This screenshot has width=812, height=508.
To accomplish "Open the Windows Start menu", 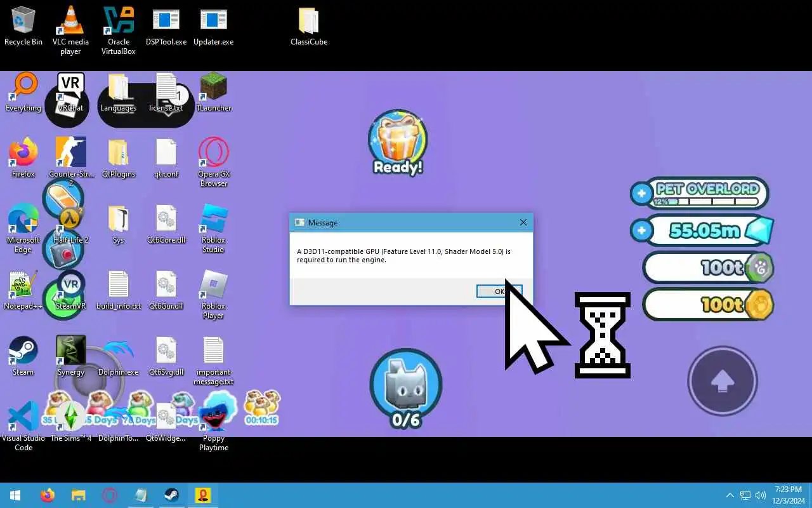I will click(15, 495).
